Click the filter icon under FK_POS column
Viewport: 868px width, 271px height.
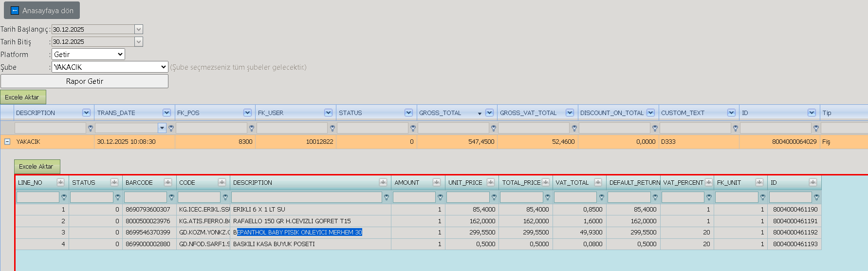252,128
